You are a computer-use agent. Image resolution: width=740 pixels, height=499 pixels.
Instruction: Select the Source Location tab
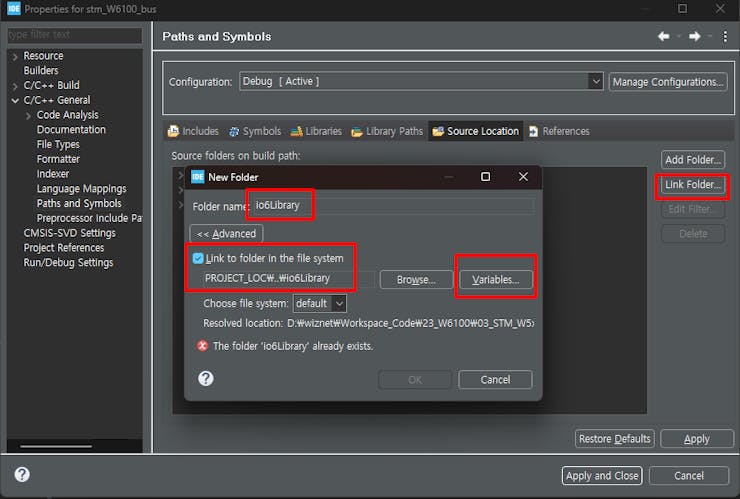pos(476,131)
